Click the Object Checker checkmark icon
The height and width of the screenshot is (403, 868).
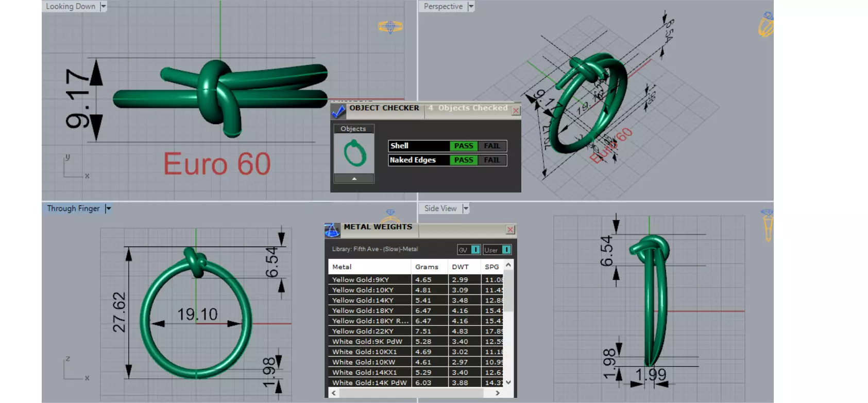(338, 111)
